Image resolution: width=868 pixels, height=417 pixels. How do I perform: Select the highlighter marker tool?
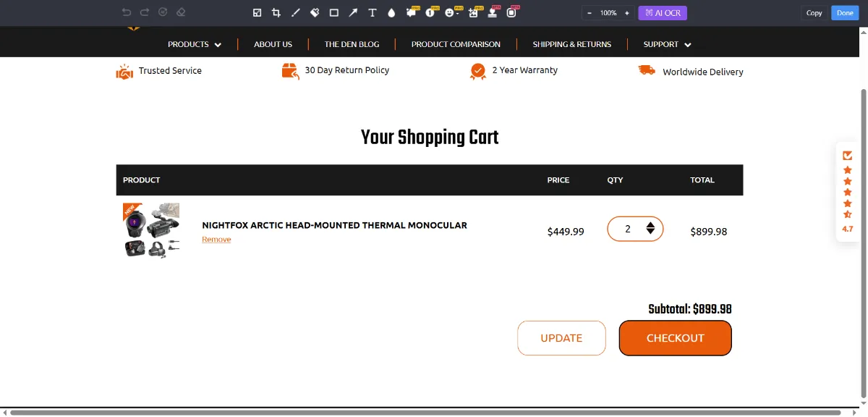315,12
